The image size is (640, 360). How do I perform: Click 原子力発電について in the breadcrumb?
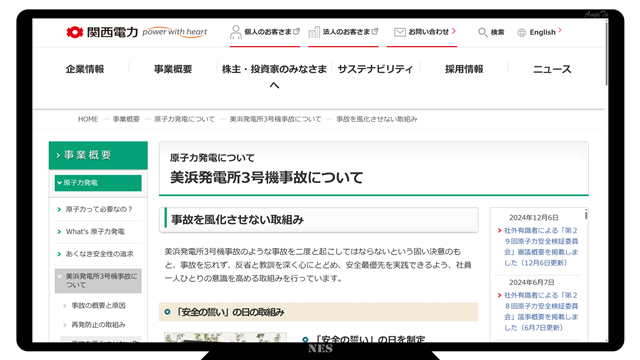point(184,119)
